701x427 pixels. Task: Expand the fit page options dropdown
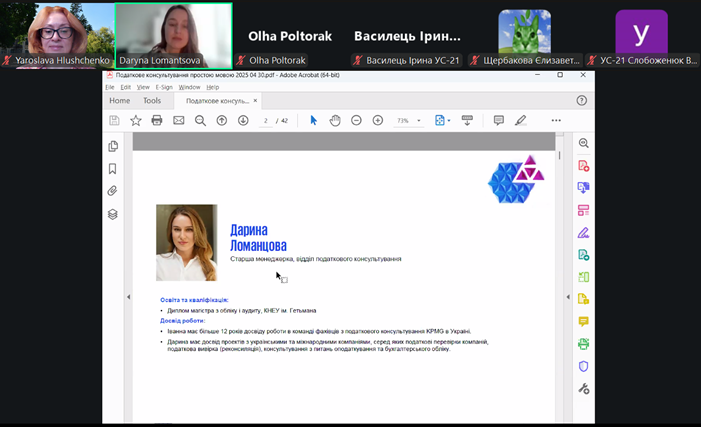(x=450, y=121)
